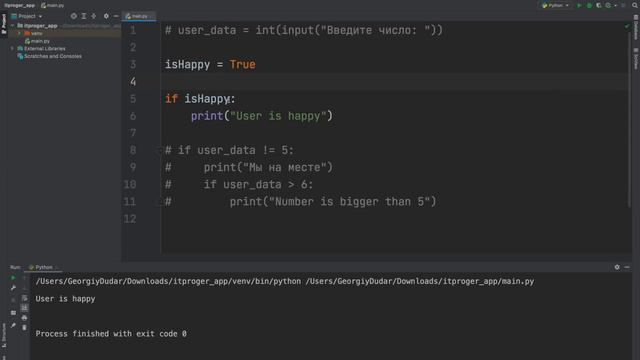
Task: Toggle the code fold marker at line 11
Action: pos(159,202)
